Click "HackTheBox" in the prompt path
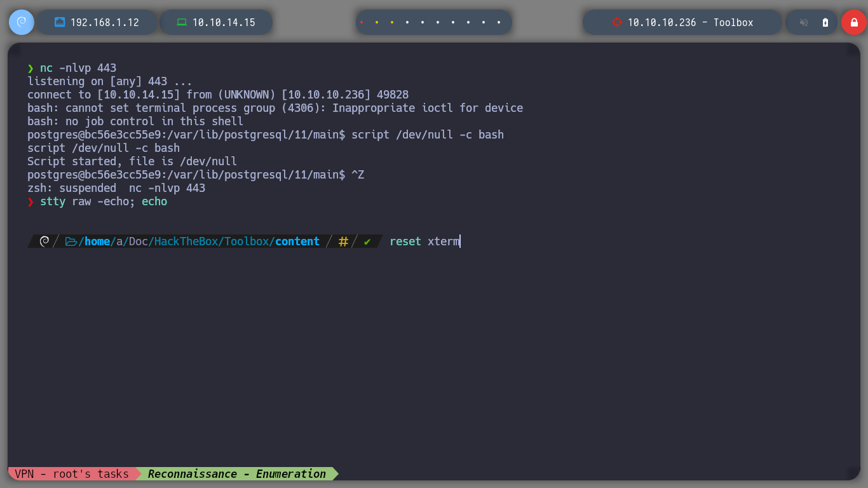Viewport: 868px width, 488px height. click(186, 241)
